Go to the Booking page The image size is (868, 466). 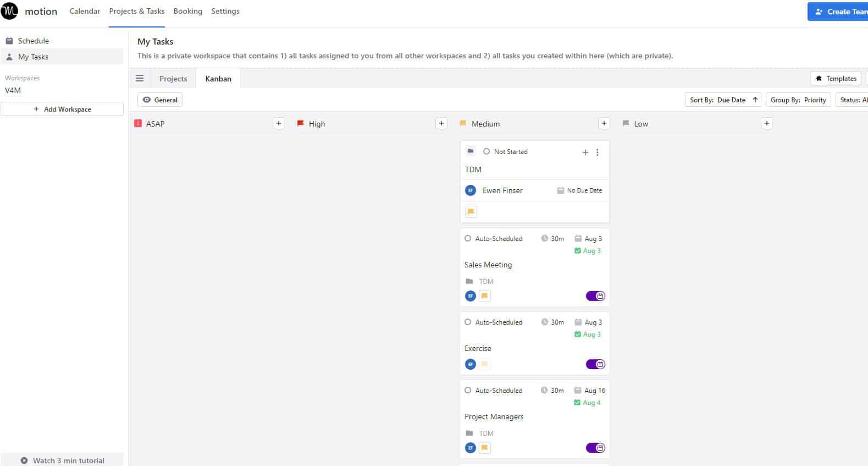(188, 11)
